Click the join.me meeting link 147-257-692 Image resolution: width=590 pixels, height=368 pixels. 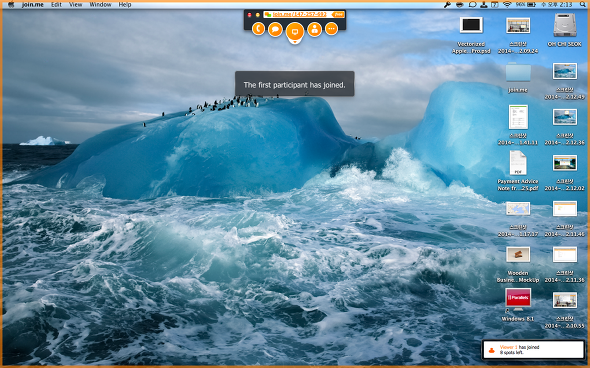coord(300,14)
